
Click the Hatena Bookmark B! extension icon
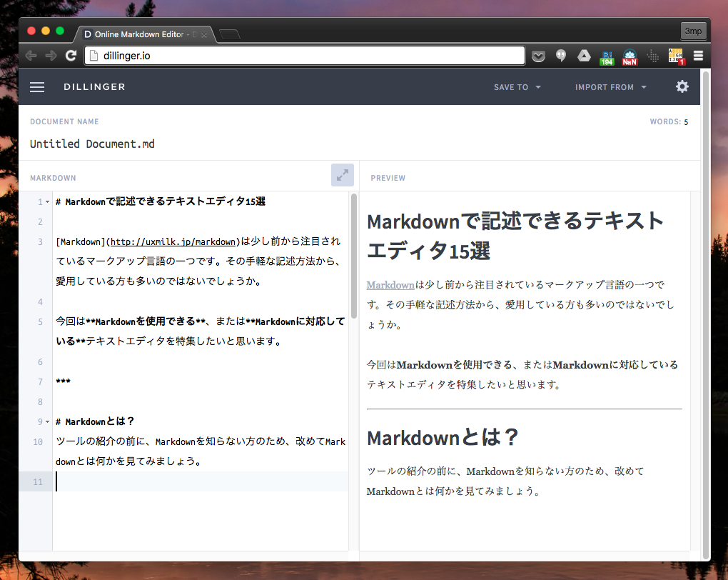607,56
